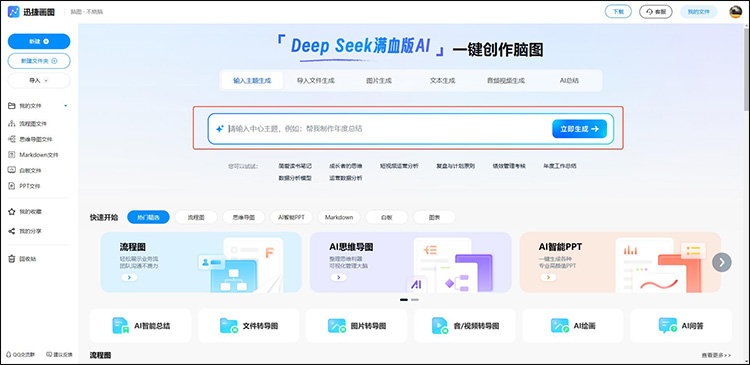Click the 立即生成 button
The height and width of the screenshot is (365, 750).
[x=580, y=129]
